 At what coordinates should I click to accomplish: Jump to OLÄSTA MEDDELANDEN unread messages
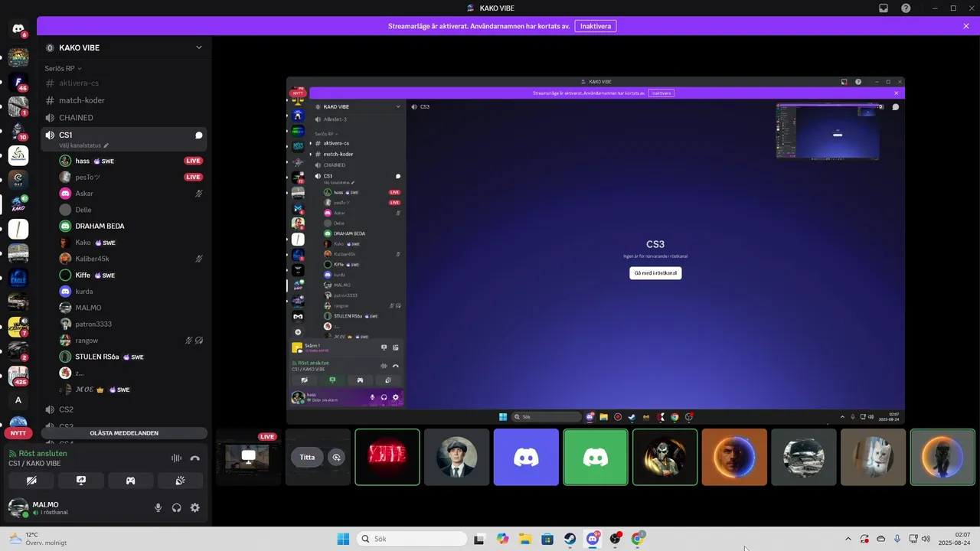(124, 433)
